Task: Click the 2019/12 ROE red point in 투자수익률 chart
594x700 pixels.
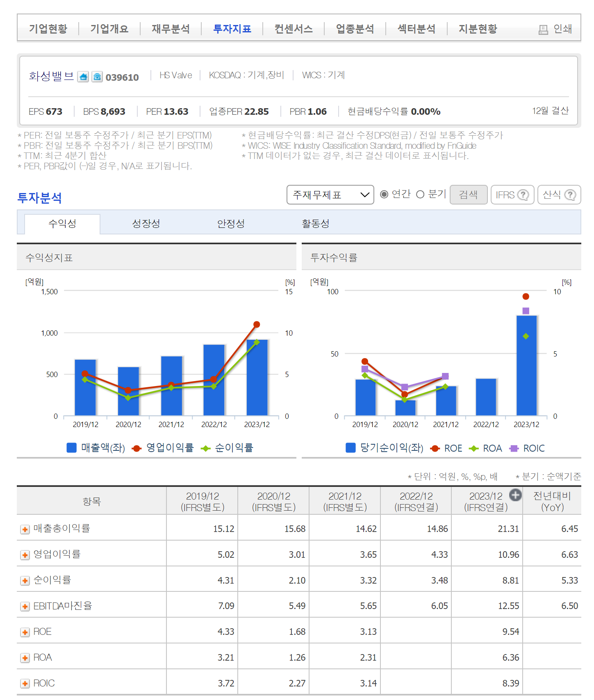Action: 365,361
